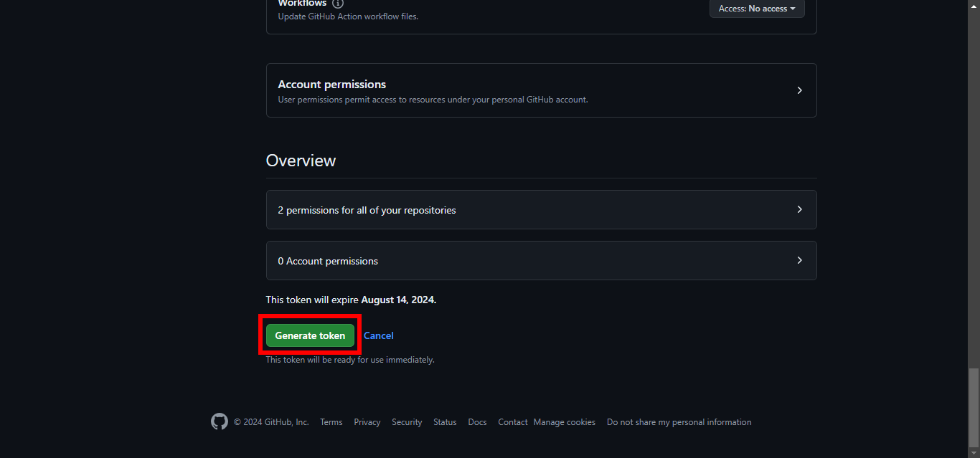
Task: Expand 2 permissions for all repositories
Action: (541, 210)
